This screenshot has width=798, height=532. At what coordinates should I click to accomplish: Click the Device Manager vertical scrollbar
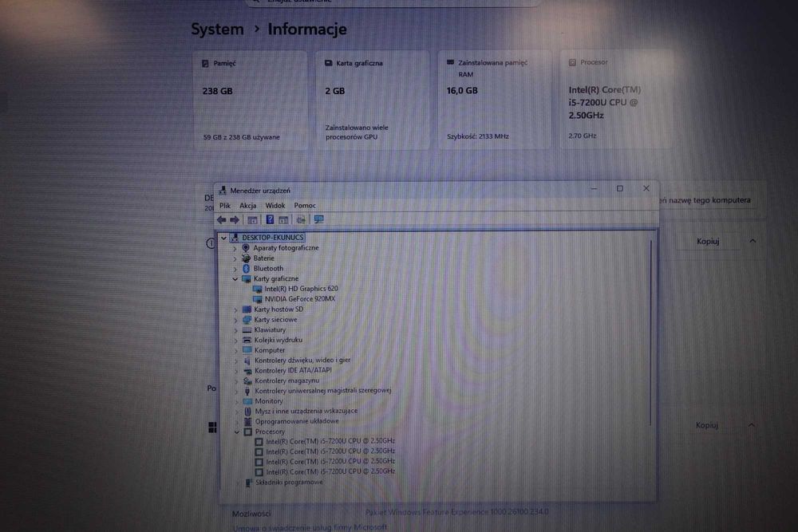[651, 333]
